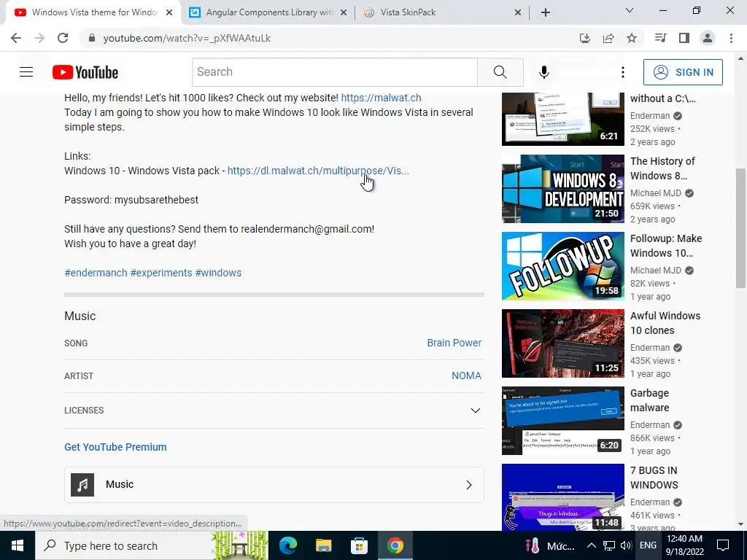Focus the YouTube search field

point(335,72)
